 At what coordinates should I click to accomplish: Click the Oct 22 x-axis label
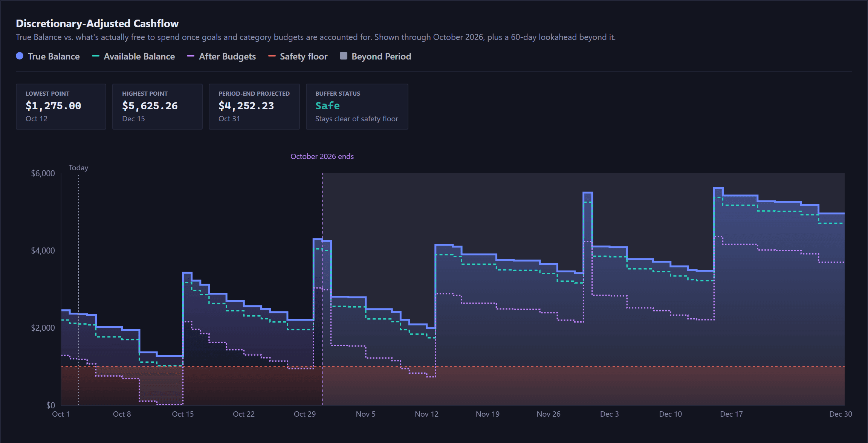click(244, 414)
